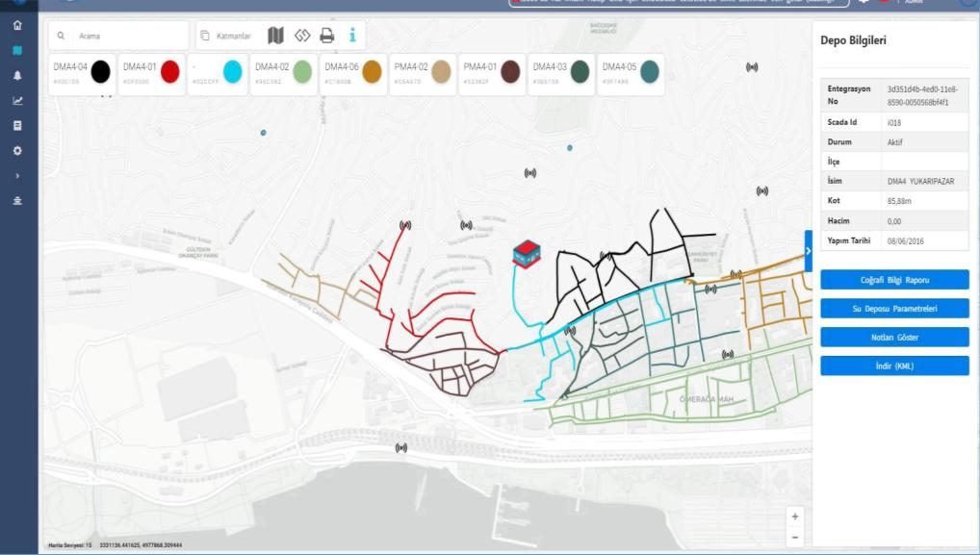Select the PMA4-01 brown swatch

510,72
